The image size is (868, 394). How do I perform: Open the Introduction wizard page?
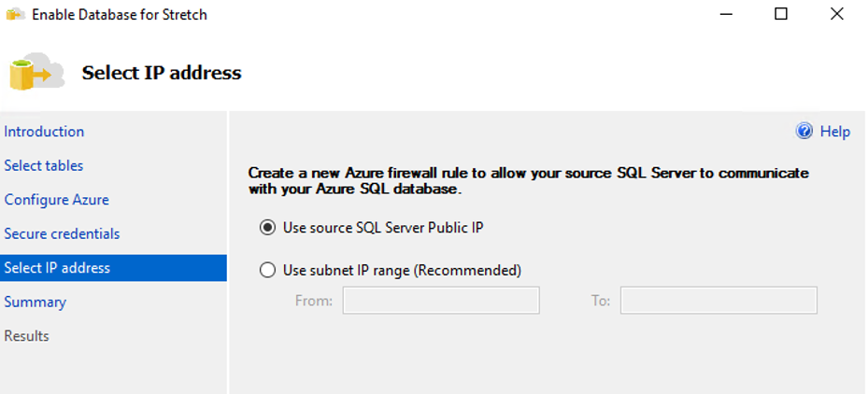[x=44, y=132]
